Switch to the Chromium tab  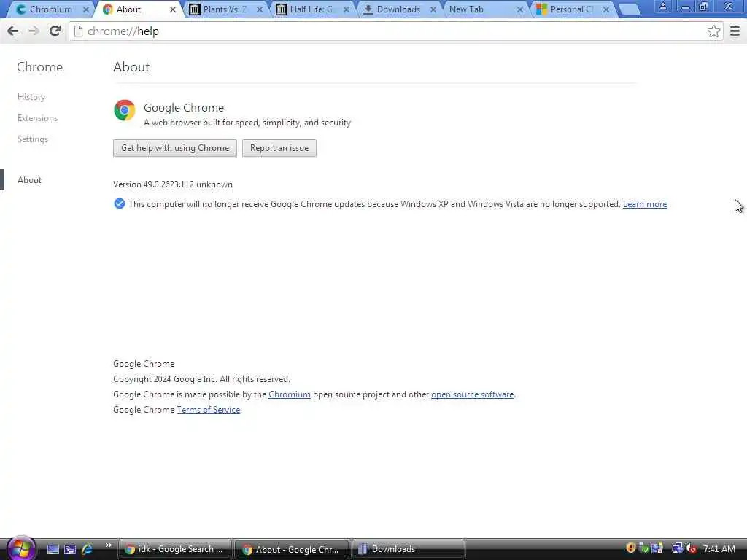(50, 9)
